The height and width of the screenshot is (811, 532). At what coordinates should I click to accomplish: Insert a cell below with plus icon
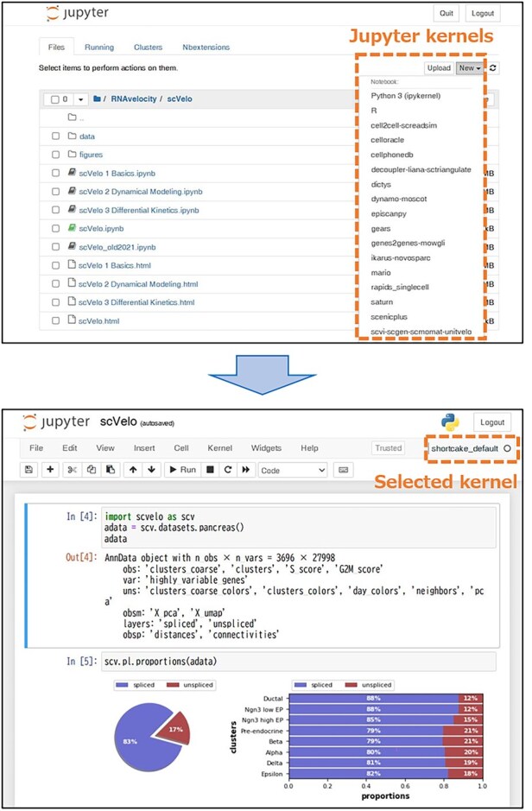[50, 470]
